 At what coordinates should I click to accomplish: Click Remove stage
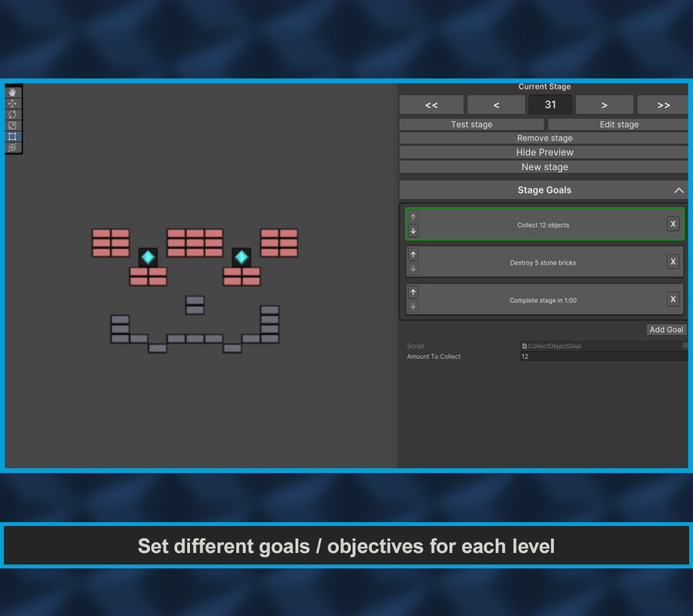click(544, 138)
